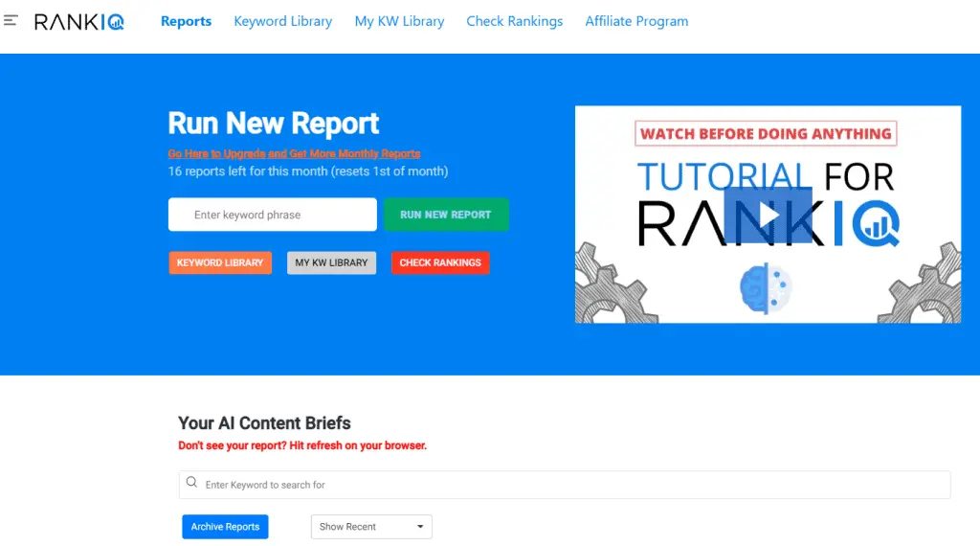Open the hamburger menu beside the logo
Image resolution: width=980 pixels, height=546 pixels.
[11, 21]
